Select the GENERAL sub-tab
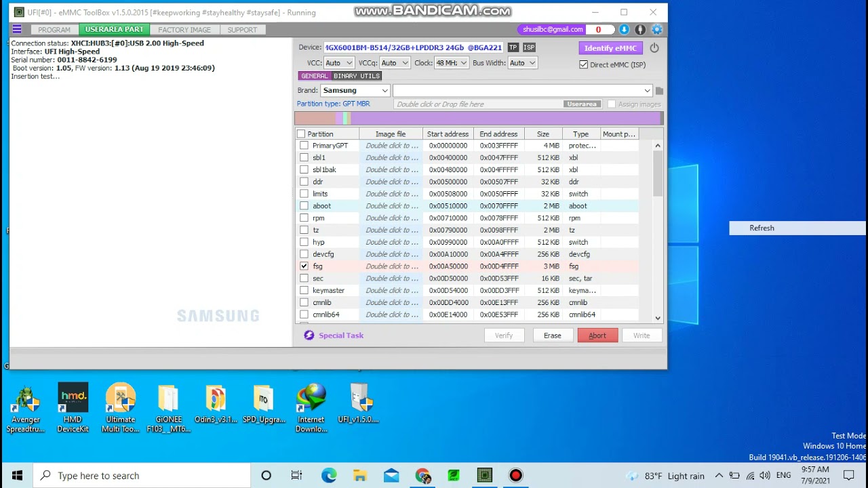Image resolution: width=868 pixels, height=488 pixels. 315,76
